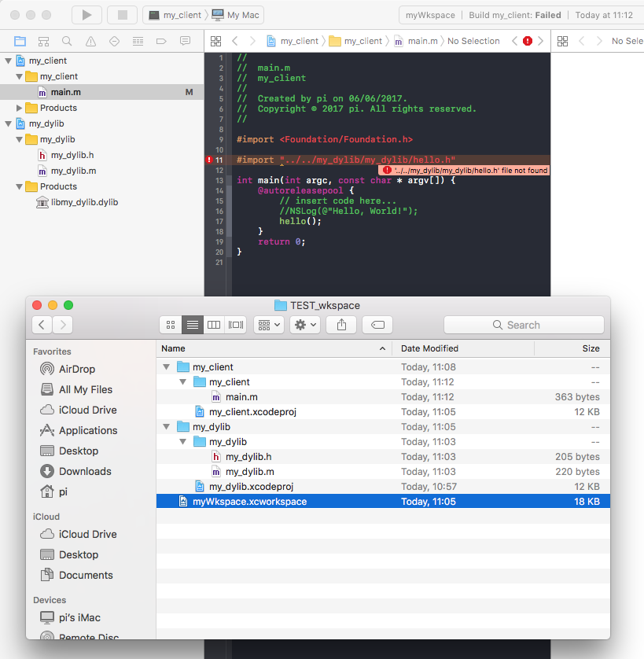The image size is (644, 659).
Task: Go back in editor history
Action: point(235,41)
